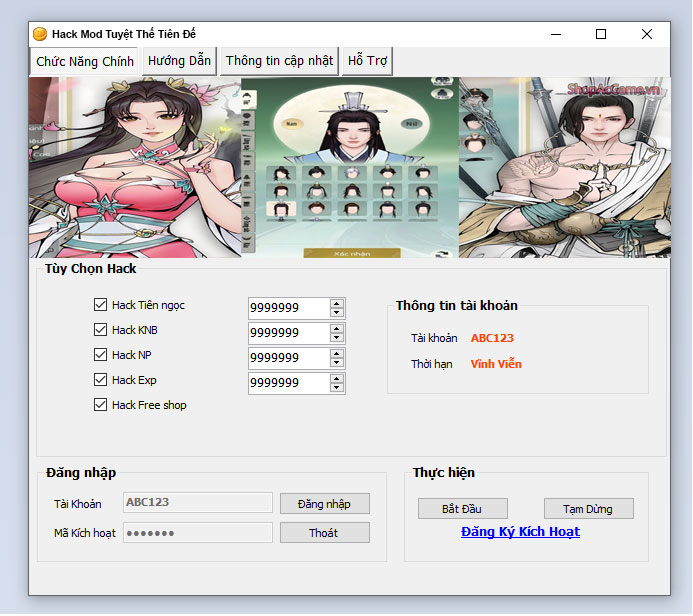Open the Đăng Ký Kích Hoạt link
This screenshot has height=616, width=693.
point(520,532)
